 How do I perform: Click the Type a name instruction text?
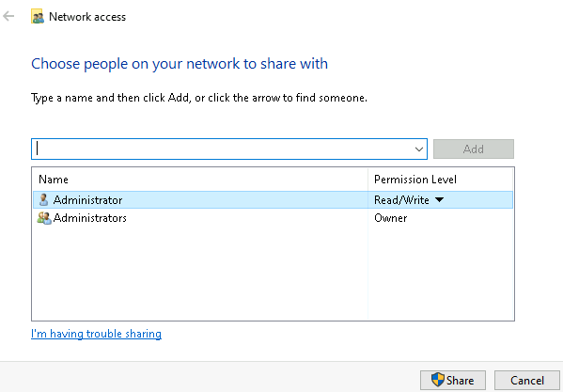coord(199,98)
